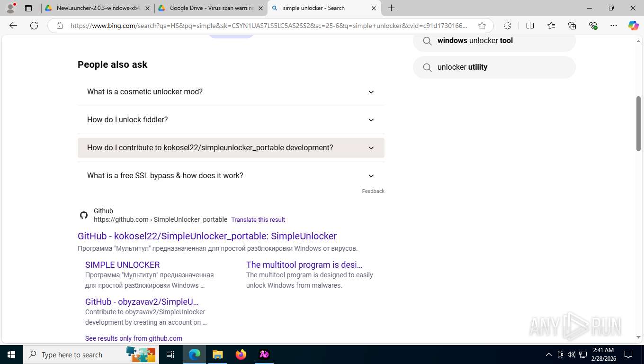The height and width of the screenshot is (364, 644).
Task: Expand the kokosel22/simpleunlocker_portable development question
Action: [x=231, y=148]
